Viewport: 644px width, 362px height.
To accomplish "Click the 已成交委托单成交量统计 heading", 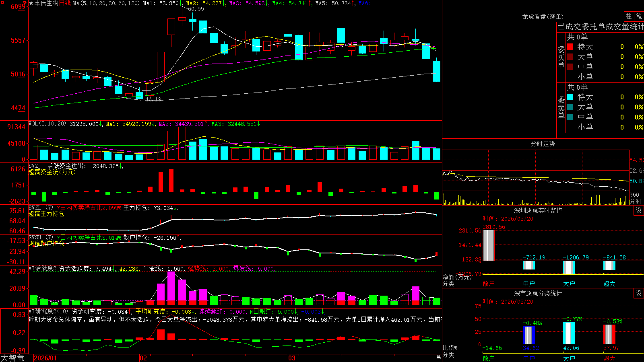I will 601,27.
